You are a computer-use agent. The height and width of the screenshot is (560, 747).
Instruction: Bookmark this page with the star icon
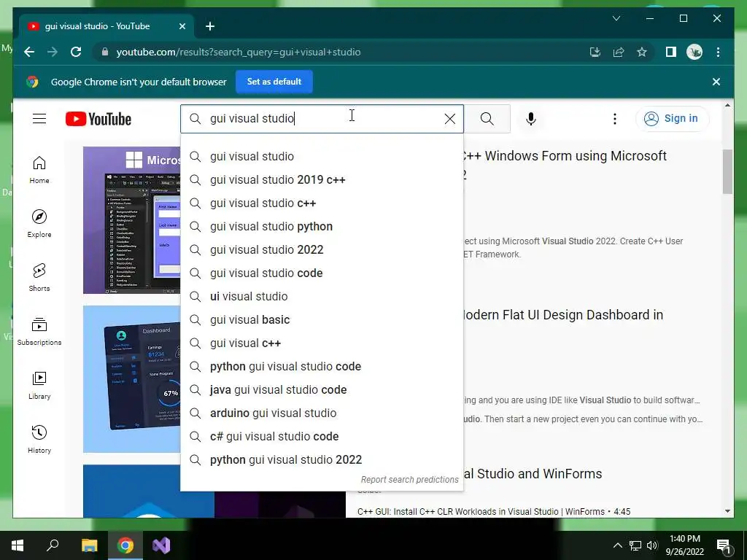point(642,52)
